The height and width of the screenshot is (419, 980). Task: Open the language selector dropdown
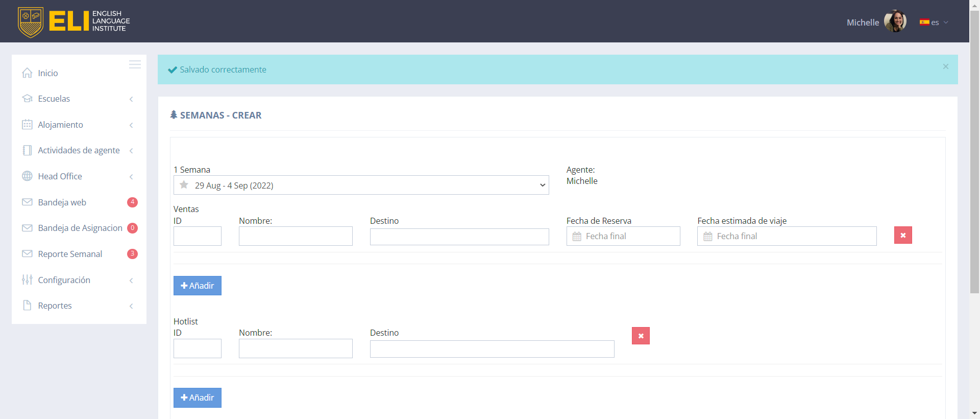(934, 22)
